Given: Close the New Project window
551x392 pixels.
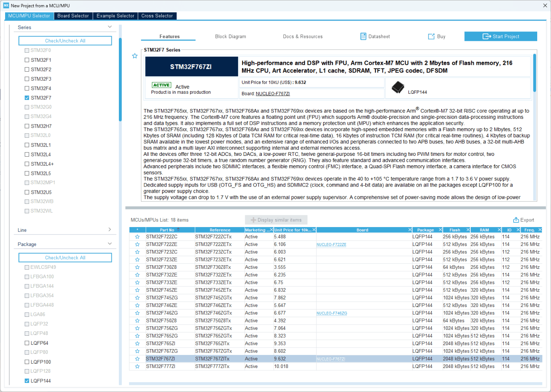Looking at the screenshot, I should [x=545, y=6].
